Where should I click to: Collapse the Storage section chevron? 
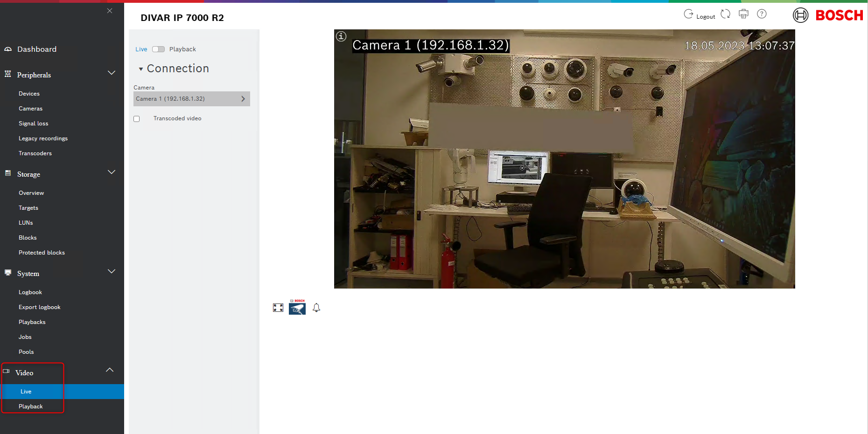[x=112, y=172]
